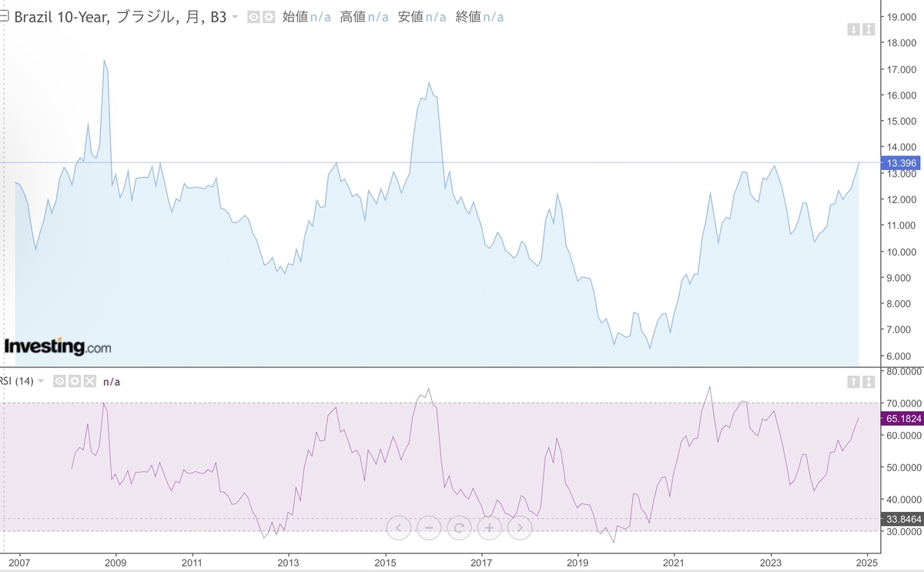Viewport: 924px width, 572px height.
Task: Toggle visibility eye of RSI (14) indicator
Action: coord(59,381)
